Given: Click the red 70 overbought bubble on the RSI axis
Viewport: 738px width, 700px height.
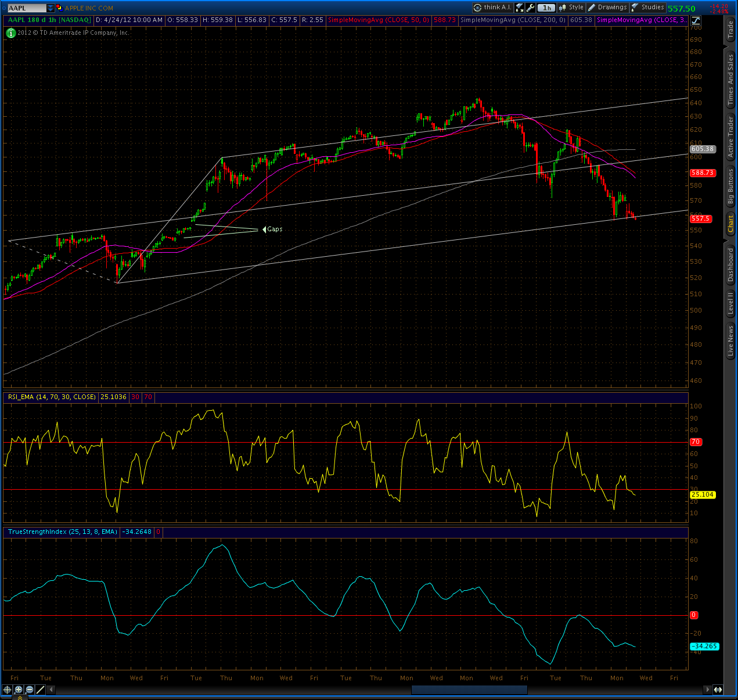Looking at the screenshot, I should [696, 442].
